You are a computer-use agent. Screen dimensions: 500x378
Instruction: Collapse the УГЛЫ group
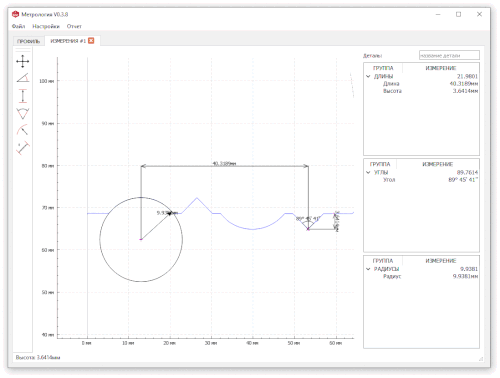(x=368, y=172)
